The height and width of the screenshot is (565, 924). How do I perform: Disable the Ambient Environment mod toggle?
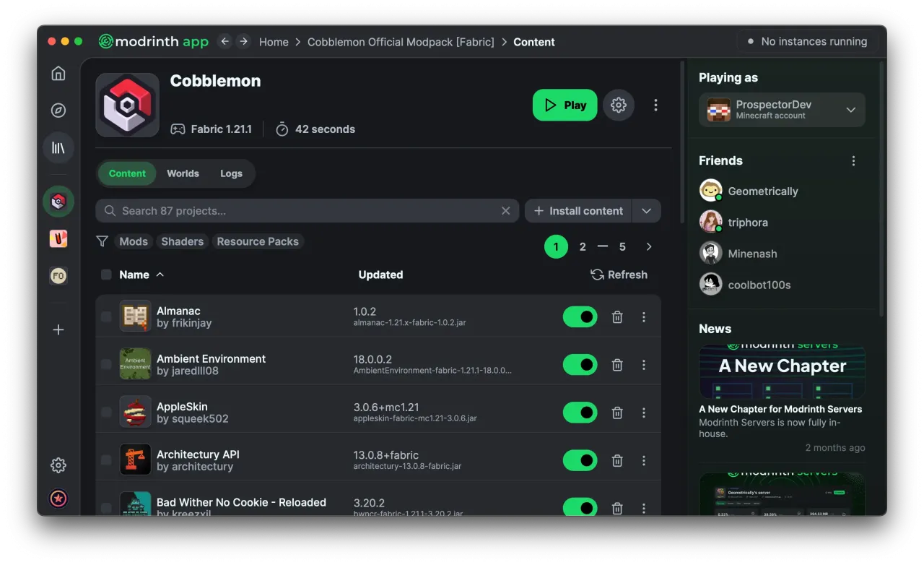[580, 365]
